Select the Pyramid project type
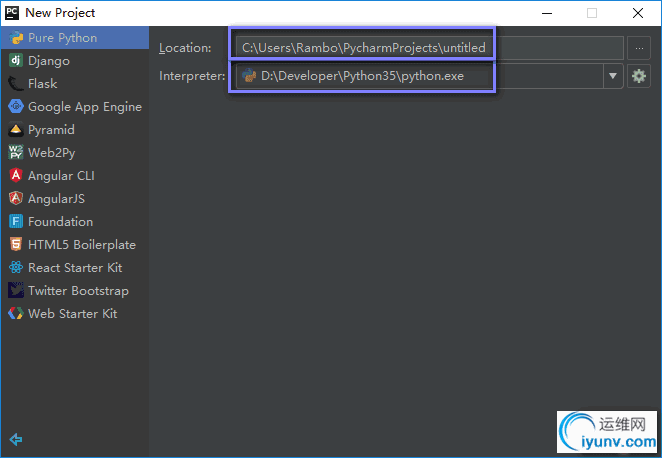This screenshot has height=458, width=662. 75,130
